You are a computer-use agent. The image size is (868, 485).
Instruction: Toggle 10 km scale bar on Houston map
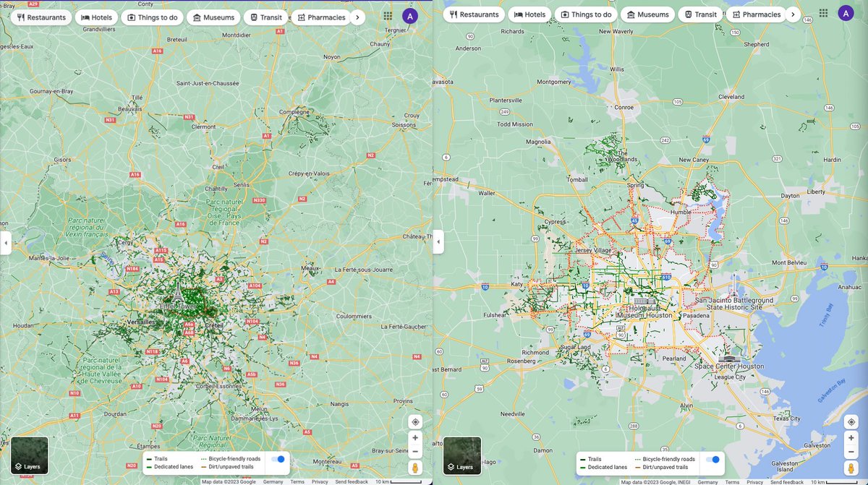click(x=834, y=481)
